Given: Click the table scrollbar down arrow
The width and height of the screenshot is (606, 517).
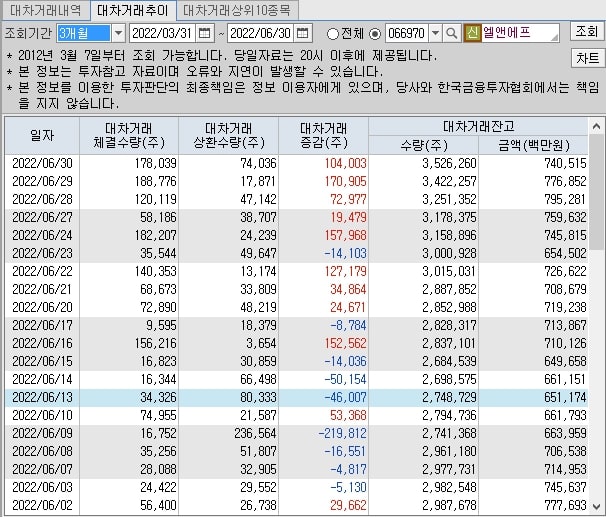Looking at the screenshot, I should coord(596,506).
